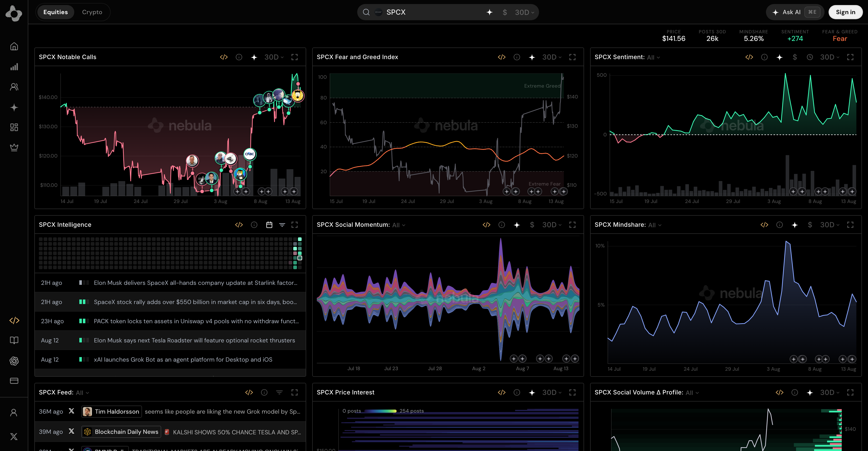Toggle the AI sparkle in the search bar
Viewport: 868px width, 451px height.
(490, 12)
